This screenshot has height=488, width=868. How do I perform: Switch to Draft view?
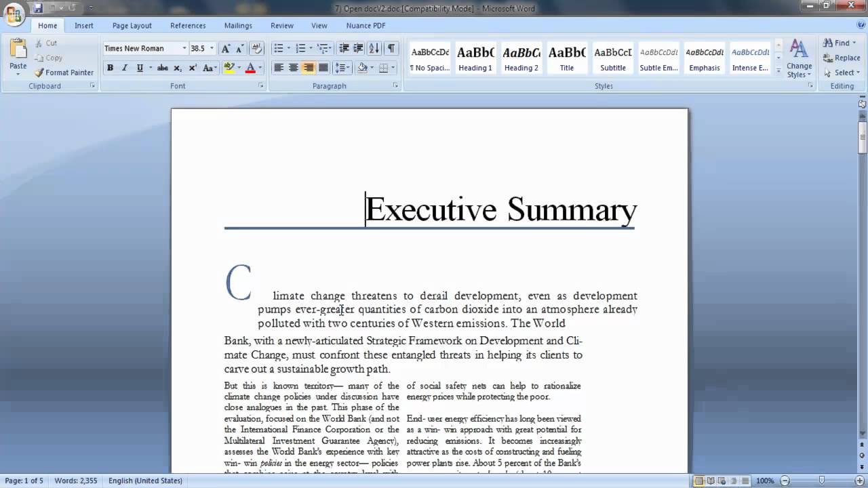pyautogui.click(x=746, y=481)
